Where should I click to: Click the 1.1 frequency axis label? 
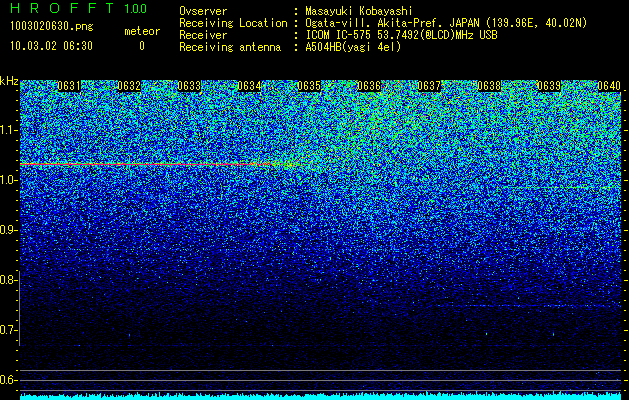tap(9, 130)
